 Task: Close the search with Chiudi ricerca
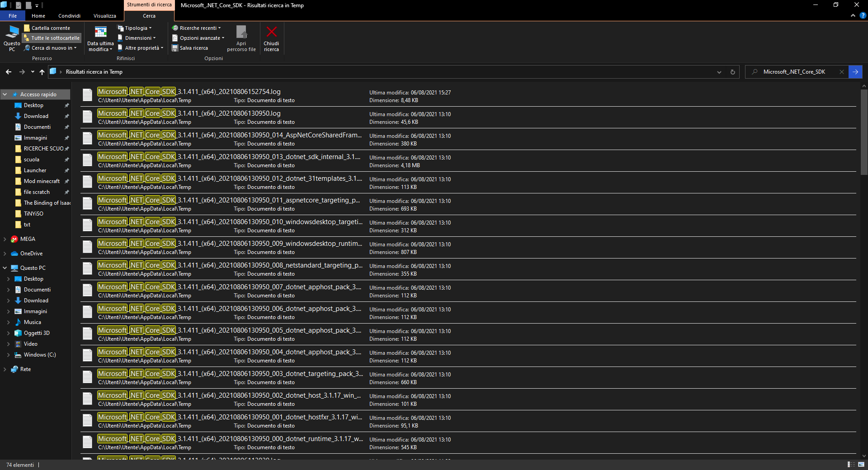pyautogui.click(x=271, y=38)
